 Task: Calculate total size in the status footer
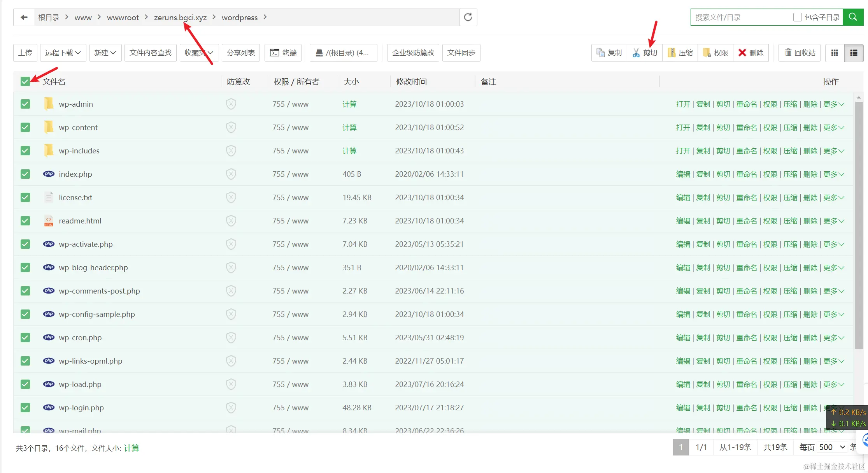tap(132, 448)
